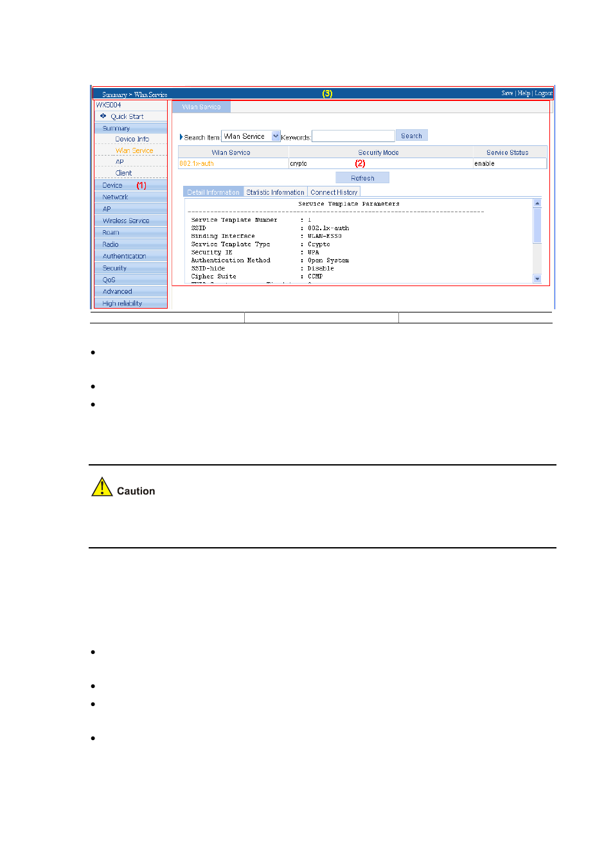Click the details panel scrollbar thumb
This screenshot has width=613, height=868.
pos(537,225)
